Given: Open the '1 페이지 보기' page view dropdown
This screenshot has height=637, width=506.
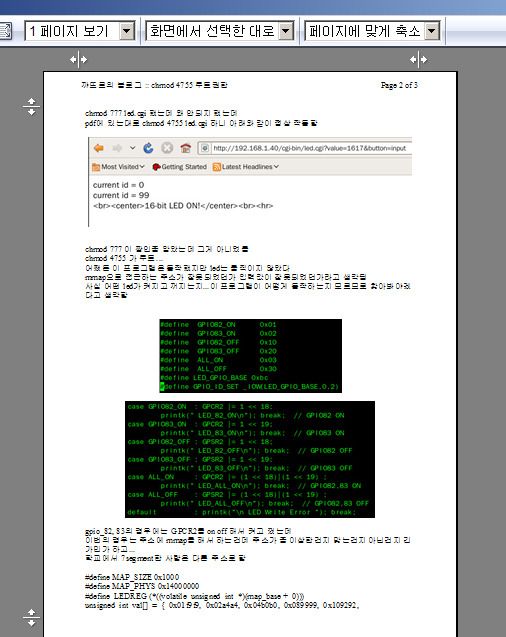Looking at the screenshot, I should click(80, 31).
